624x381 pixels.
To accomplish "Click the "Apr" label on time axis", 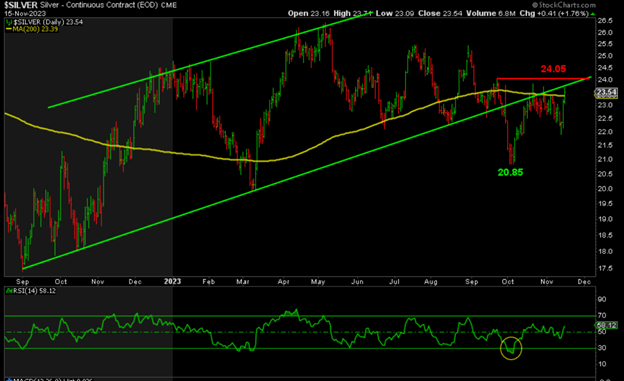I will coord(283,282).
